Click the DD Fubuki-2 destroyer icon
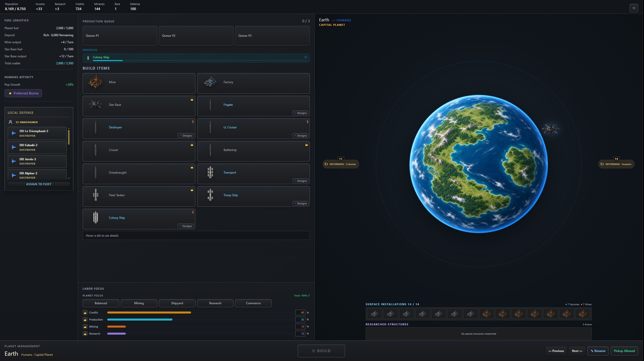This screenshot has height=361, width=644. tap(14, 147)
